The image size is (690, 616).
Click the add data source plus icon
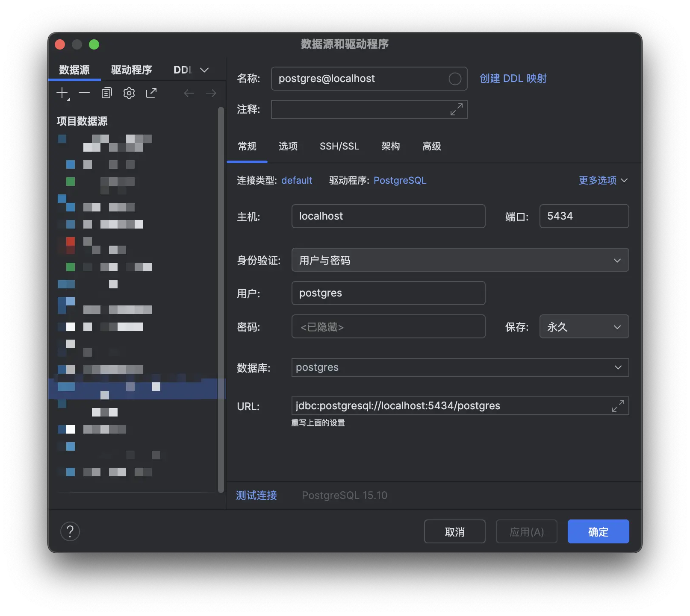coord(62,93)
